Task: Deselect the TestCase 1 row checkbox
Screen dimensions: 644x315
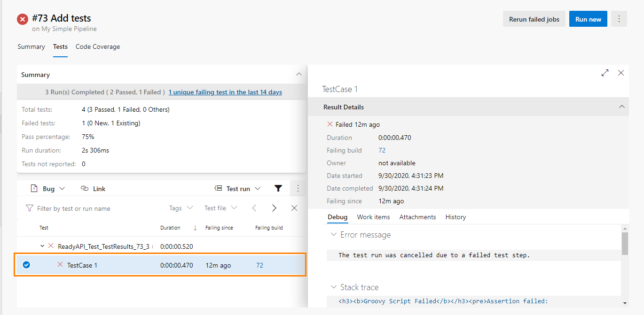Action: point(26,265)
